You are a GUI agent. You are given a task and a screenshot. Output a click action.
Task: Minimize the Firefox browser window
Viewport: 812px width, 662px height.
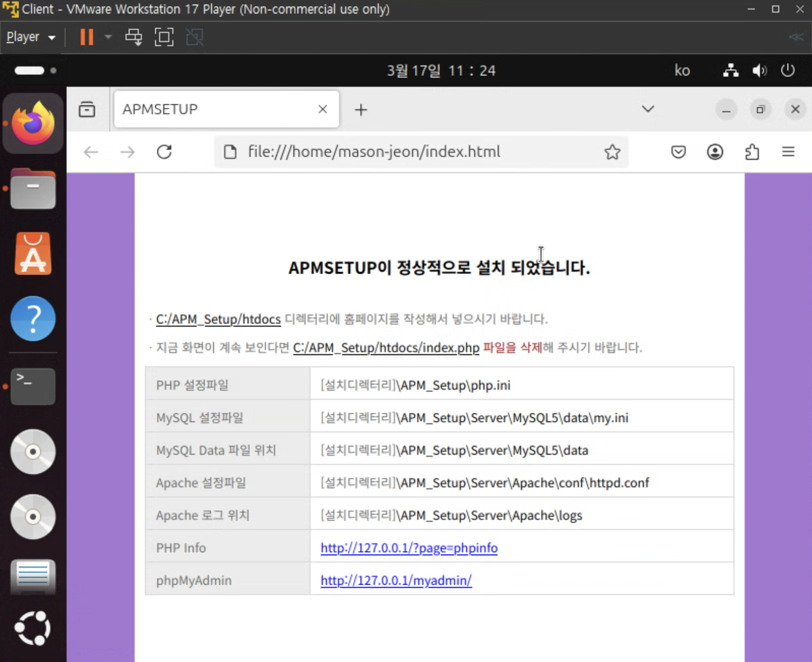pyautogui.click(x=726, y=109)
